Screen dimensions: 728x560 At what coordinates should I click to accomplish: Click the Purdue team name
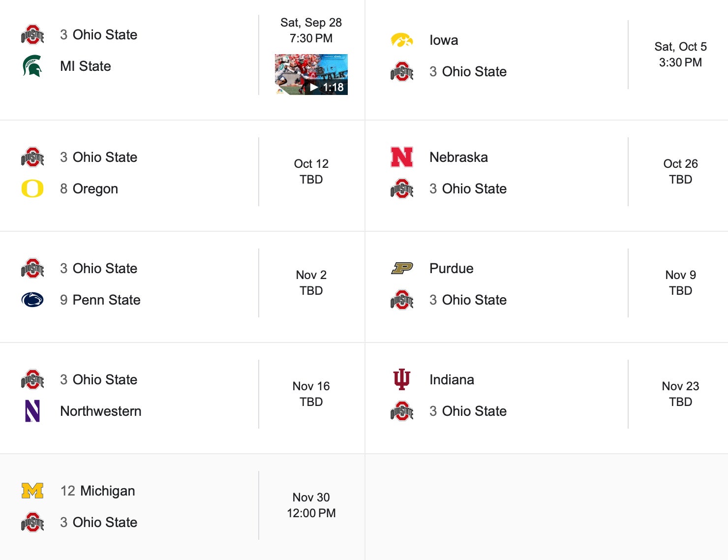coord(452,268)
